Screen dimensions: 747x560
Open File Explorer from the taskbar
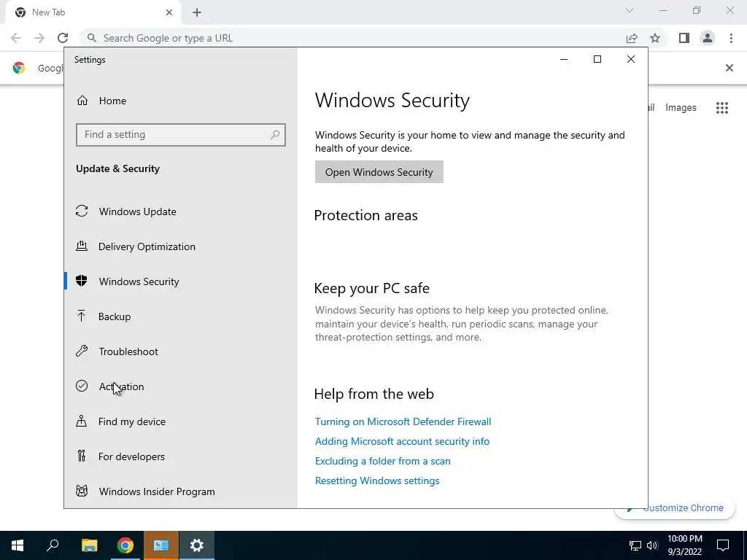point(89,545)
